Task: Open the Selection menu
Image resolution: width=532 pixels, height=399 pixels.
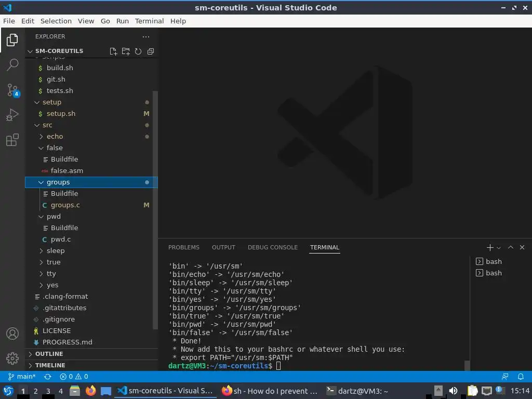Action: (56, 21)
